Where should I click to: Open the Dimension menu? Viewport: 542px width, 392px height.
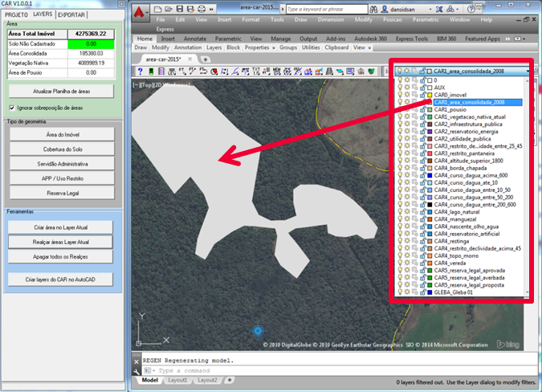tap(331, 20)
